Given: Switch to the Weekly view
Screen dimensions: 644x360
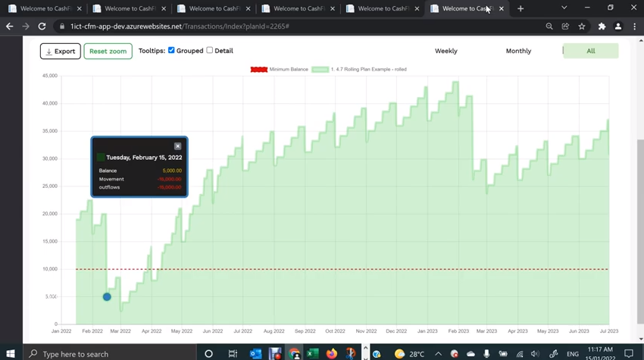Looking at the screenshot, I should [446, 51].
